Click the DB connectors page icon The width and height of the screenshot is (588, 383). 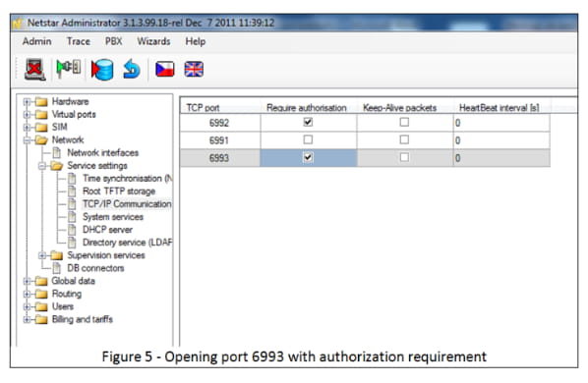point(57,268)
